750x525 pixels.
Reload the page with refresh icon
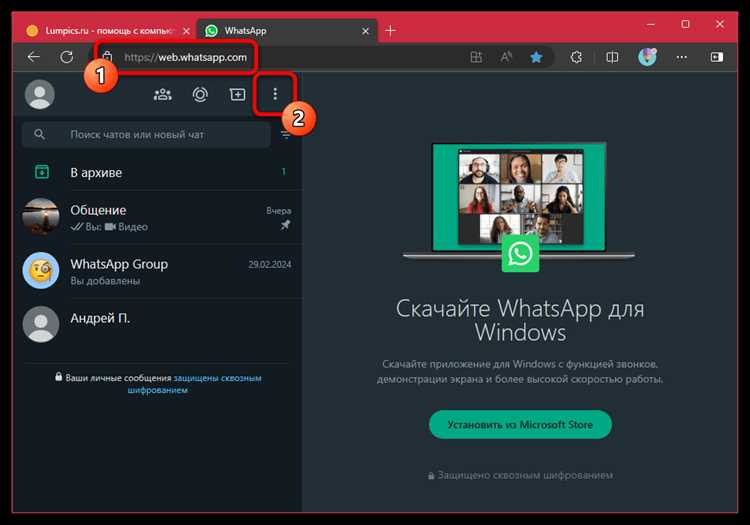66,57
